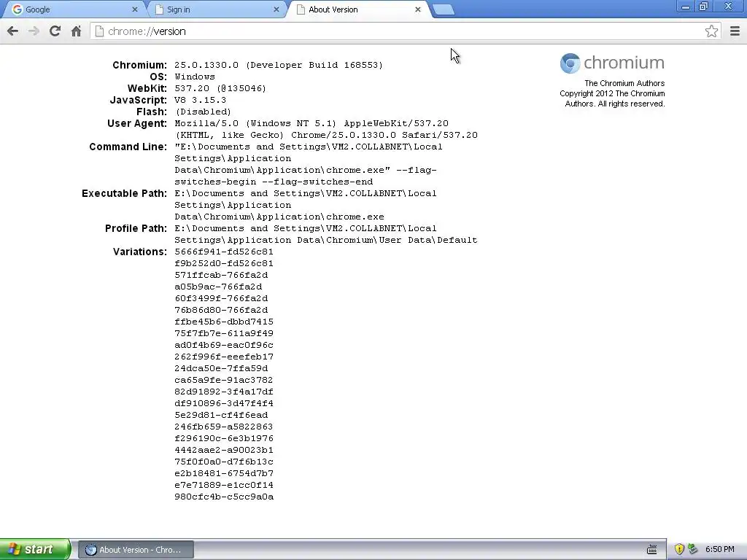Open the home page via house icon

tap(76, 31)
